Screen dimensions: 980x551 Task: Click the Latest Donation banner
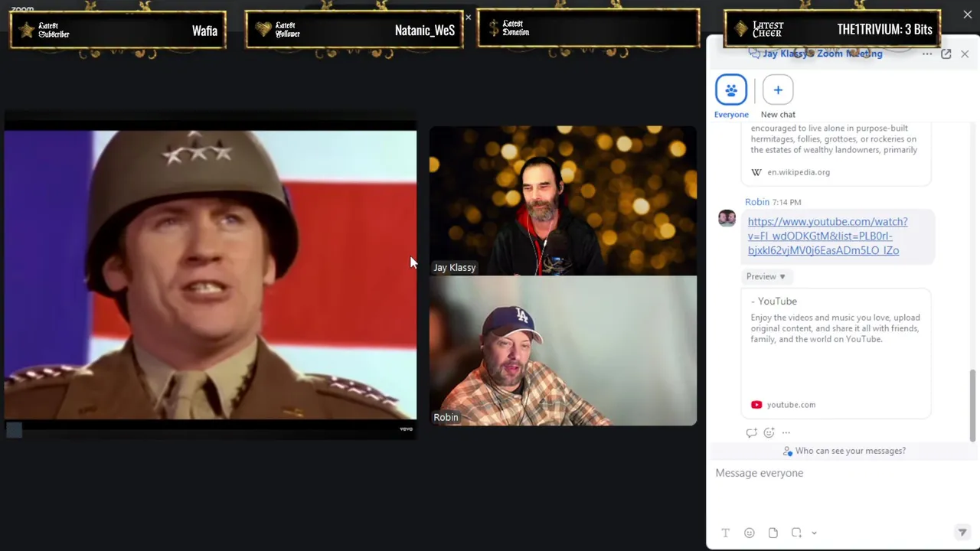(588, 28)
